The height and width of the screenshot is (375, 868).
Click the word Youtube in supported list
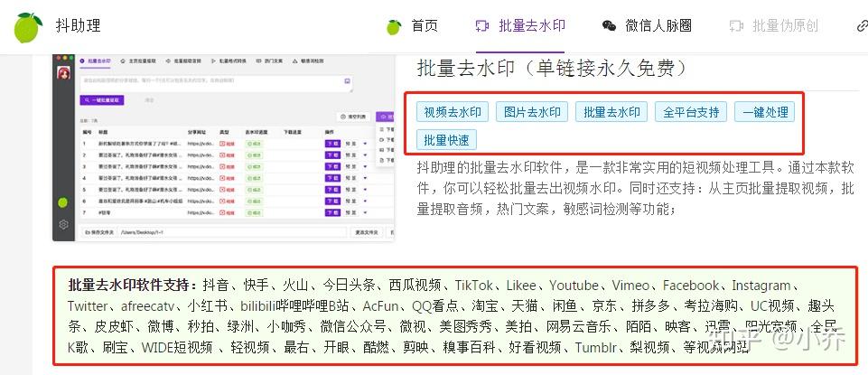[x=574, y=286]
